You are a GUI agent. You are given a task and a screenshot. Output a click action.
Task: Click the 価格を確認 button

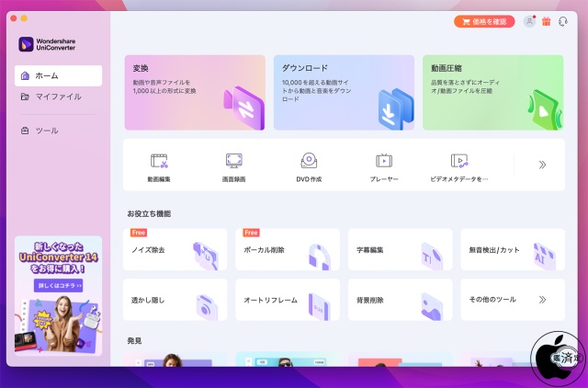pyautogui.click(x=484, y=21)
